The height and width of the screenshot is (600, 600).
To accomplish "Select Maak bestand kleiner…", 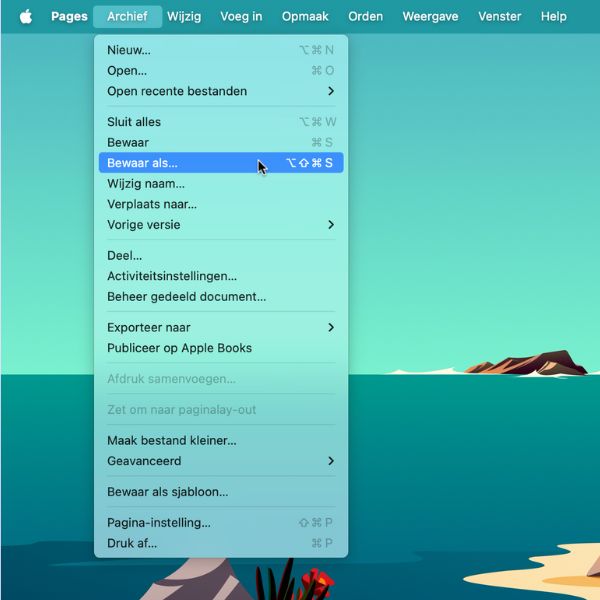I will point(221,440).
